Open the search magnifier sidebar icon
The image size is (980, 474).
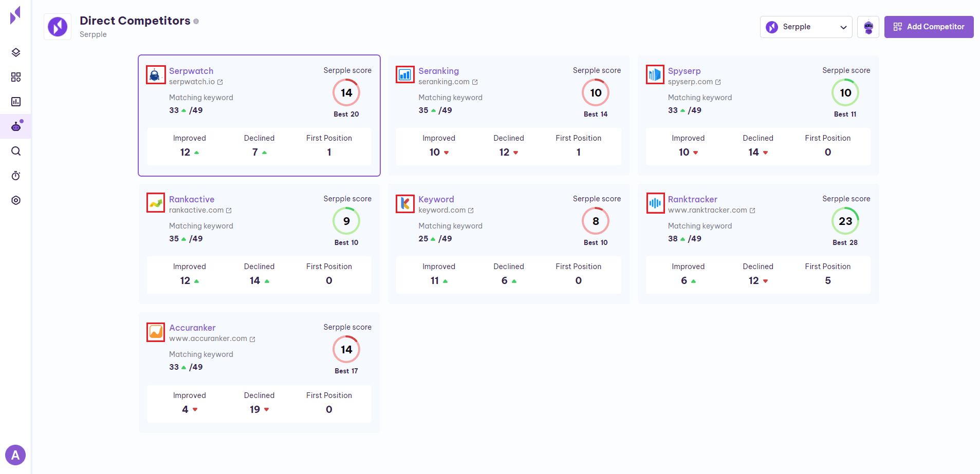[16, 151]
